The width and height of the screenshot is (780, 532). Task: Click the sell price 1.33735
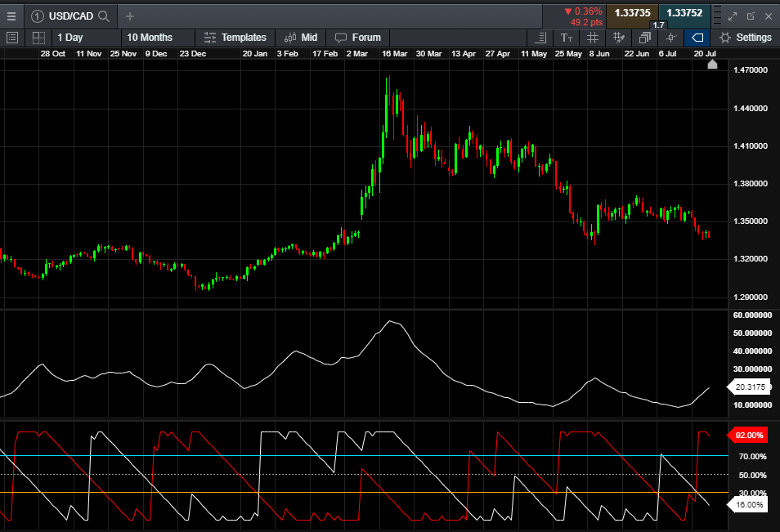(632, 13)
